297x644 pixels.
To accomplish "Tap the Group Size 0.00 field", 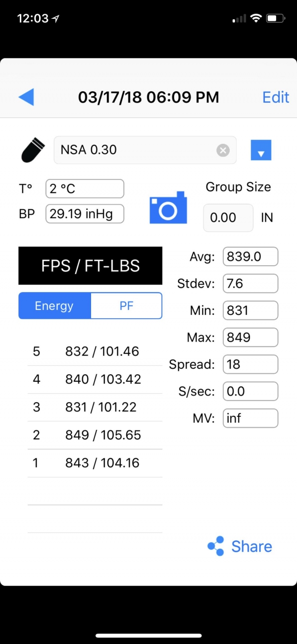I will tap(228, 218).
